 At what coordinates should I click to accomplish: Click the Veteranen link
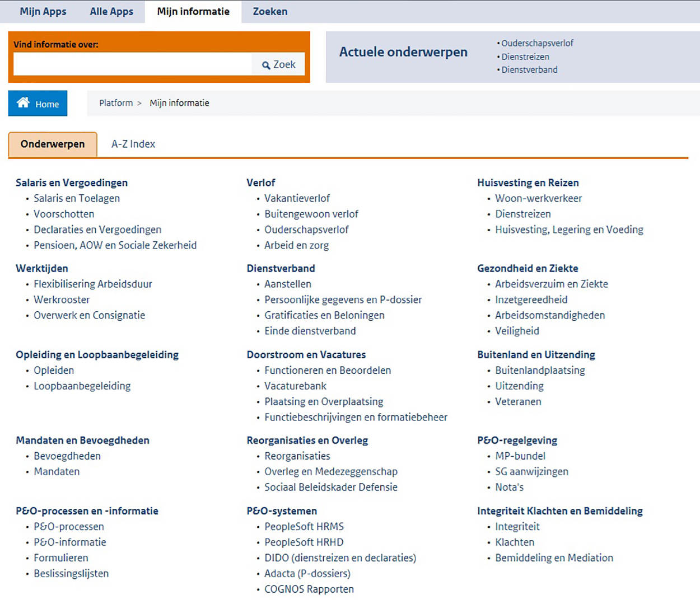coord(518,401)
